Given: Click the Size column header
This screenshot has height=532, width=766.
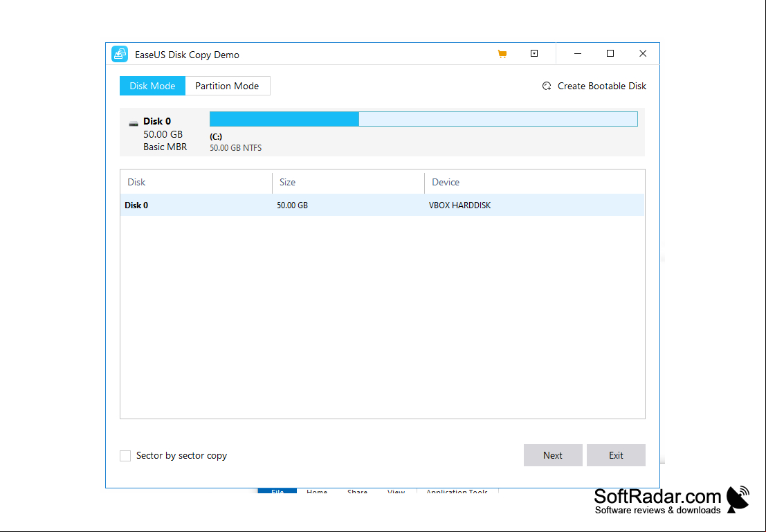Looking at the screenshot, I should 287,182.
